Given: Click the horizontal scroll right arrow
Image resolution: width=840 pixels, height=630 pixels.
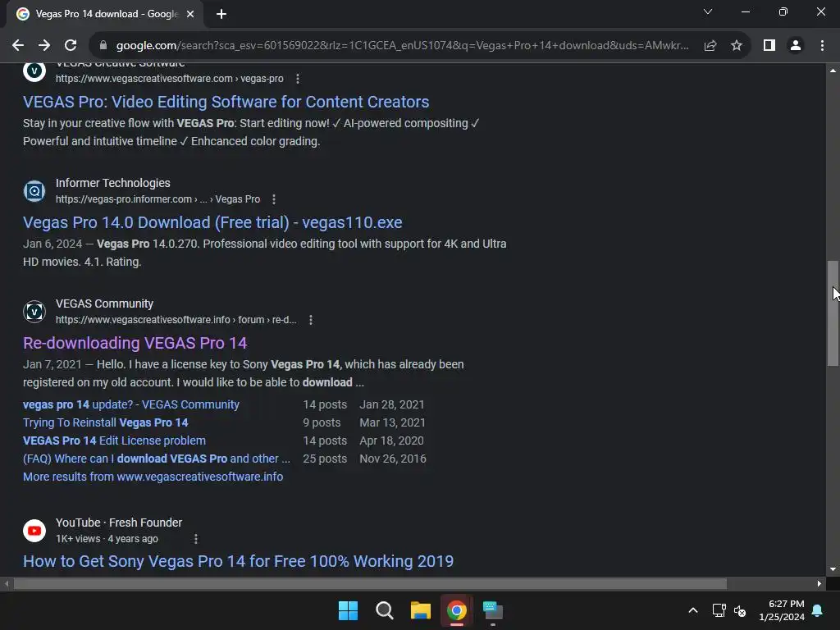Looking at the screenshot, I should pyautogui.click(x=819, y=584).
